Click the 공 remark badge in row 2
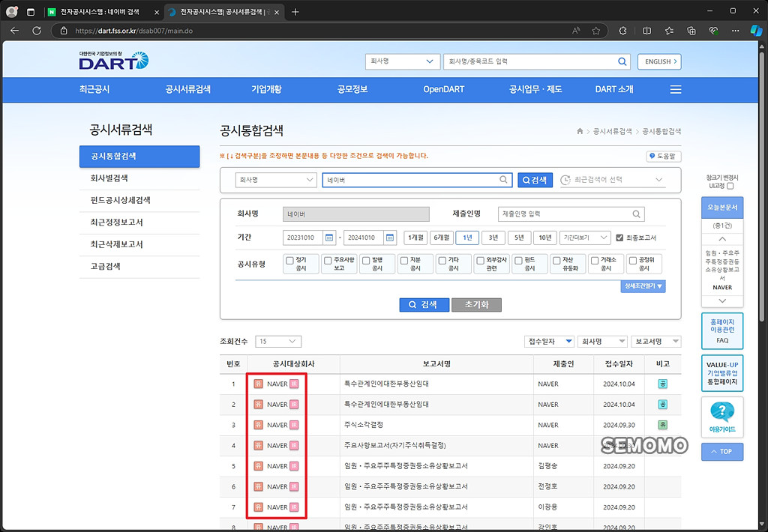 coord(662,405)
